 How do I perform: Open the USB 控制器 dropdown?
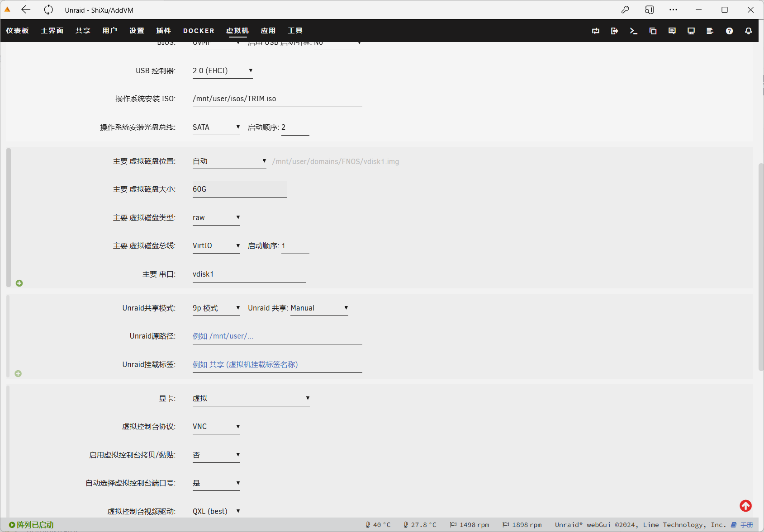click(222, 71)
